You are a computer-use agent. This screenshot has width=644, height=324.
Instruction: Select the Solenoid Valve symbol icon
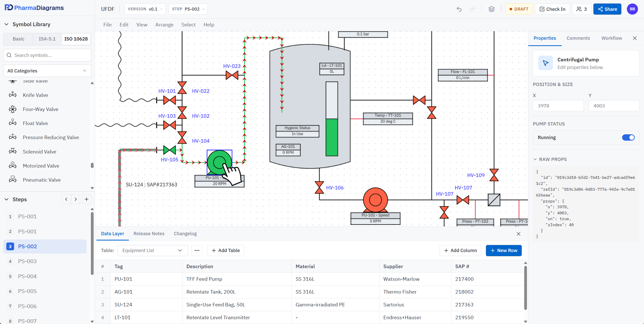pos(13,151)
